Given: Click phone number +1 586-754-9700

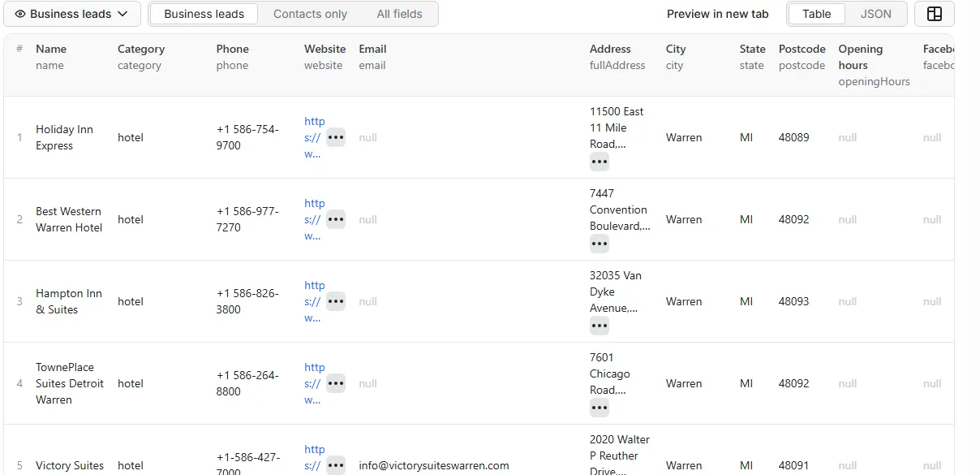Looking at the screenshot, I should click(x=247, y=137).
